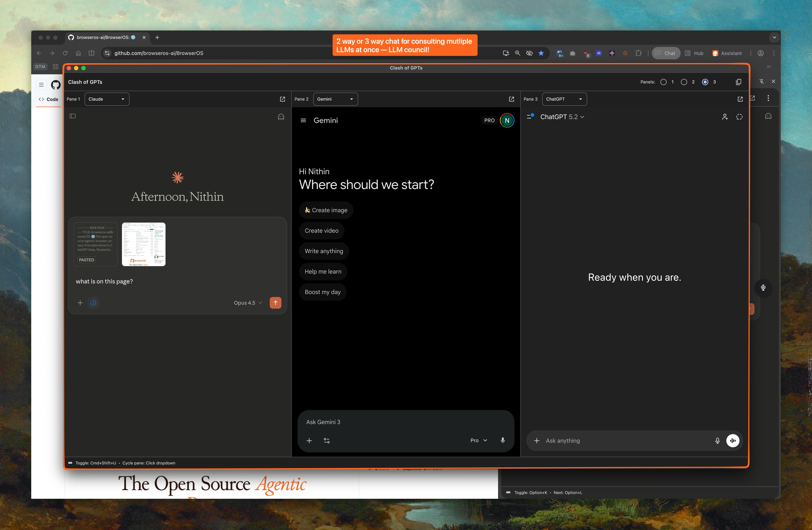Screen dimensions: 812x530
Task: Toggle Claude's sidebar panel icon
Action: [73, 116]
